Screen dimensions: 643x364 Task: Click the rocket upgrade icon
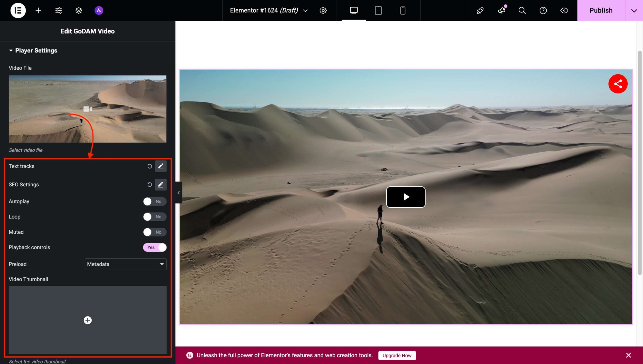click(480, 10)
